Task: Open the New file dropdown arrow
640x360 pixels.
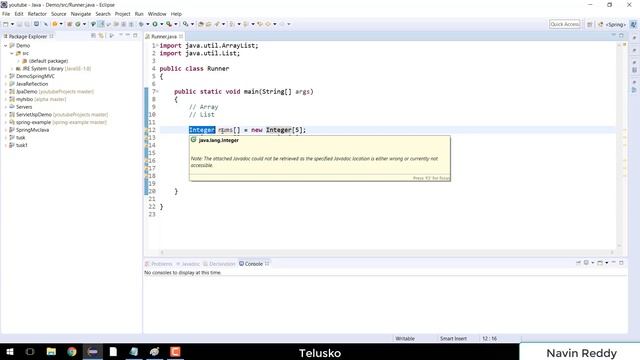Action: click(x=12, y=24)
